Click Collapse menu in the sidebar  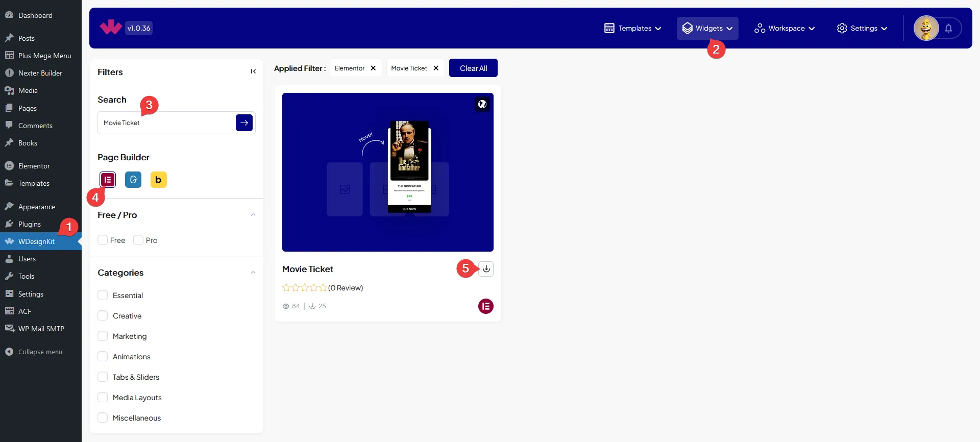click(x=40, y=352)
